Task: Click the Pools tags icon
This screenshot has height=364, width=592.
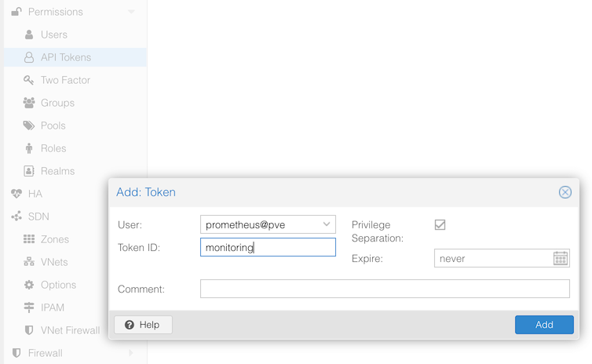Action: click(x=29, y=126)
